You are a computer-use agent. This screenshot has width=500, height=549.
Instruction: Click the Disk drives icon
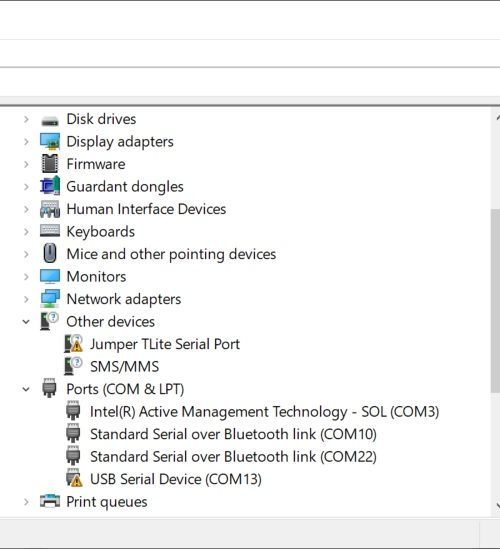click(x=50, y=121)
